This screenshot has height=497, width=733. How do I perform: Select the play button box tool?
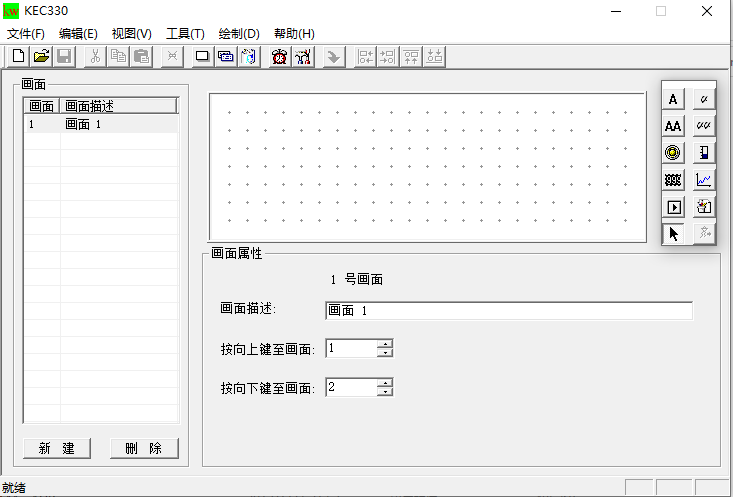[x=673, y=207]
